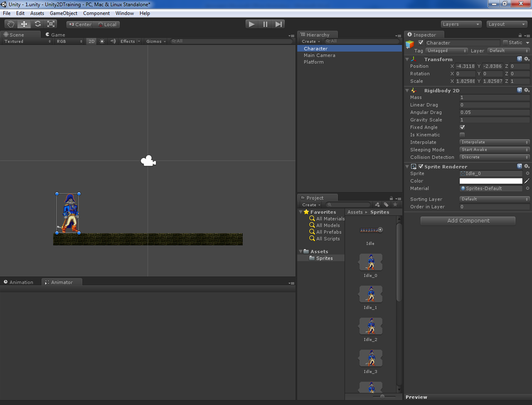
Task: Open Transform component help icon
Action: click(x=520, y=59)
